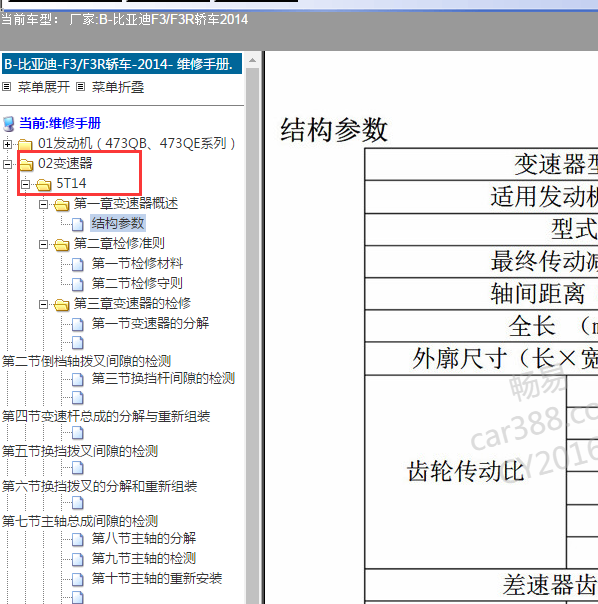The width and height of the screenshot is (598, 604).
Task: Click the 5T14 folder icon
Action: coord(44,185)
